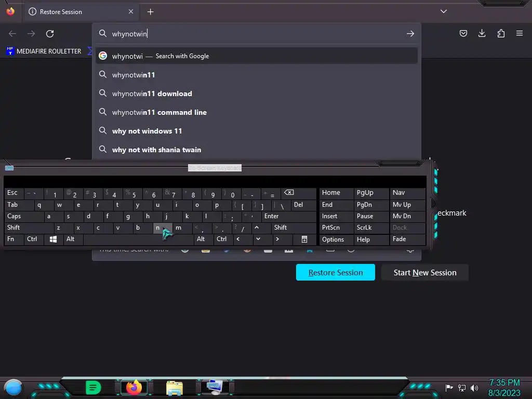Image resolution: width=532 pixels, height=399 pixels.
Task: Click the Go arrow in the address bar
Action: (x=410, y=34)
